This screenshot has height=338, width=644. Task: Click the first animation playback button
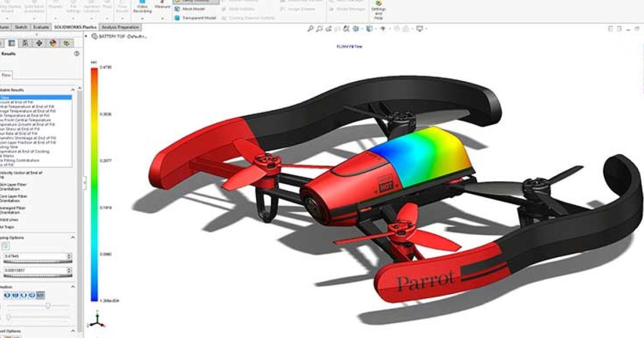coord(7,295)
